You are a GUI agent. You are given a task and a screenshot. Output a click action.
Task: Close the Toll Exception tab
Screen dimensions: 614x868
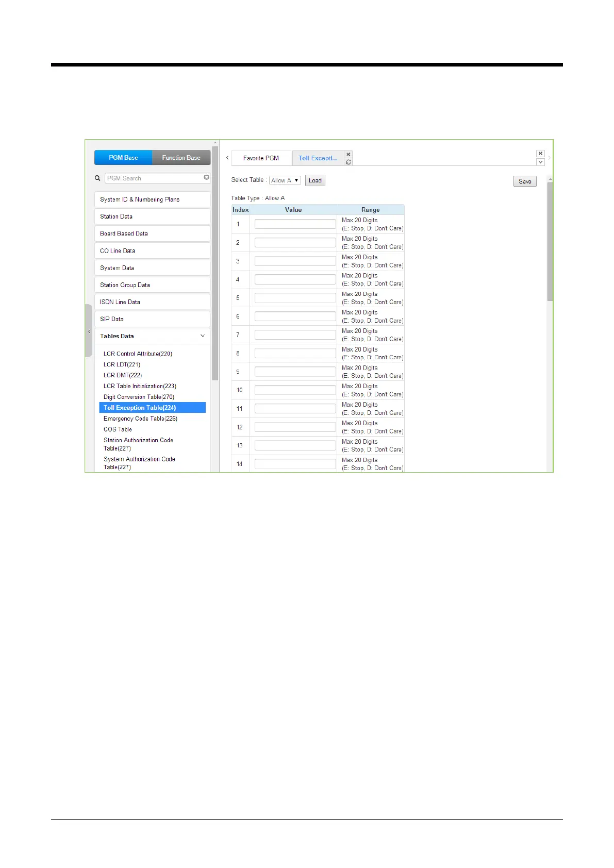(349, 154)
